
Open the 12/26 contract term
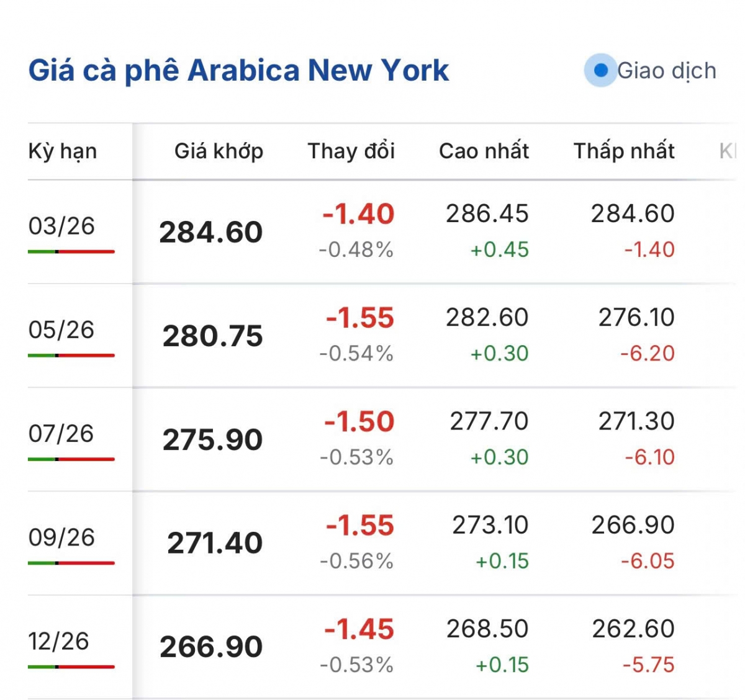(x=59, y=641)
